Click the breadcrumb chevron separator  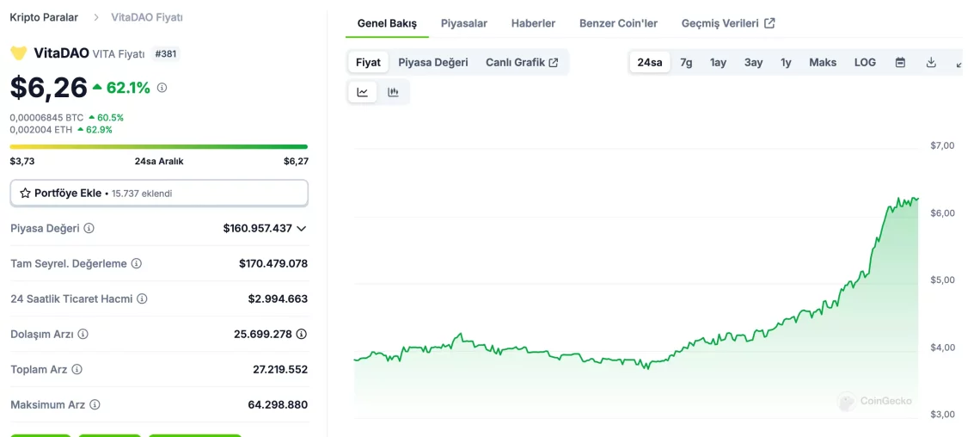click(95, 17)
